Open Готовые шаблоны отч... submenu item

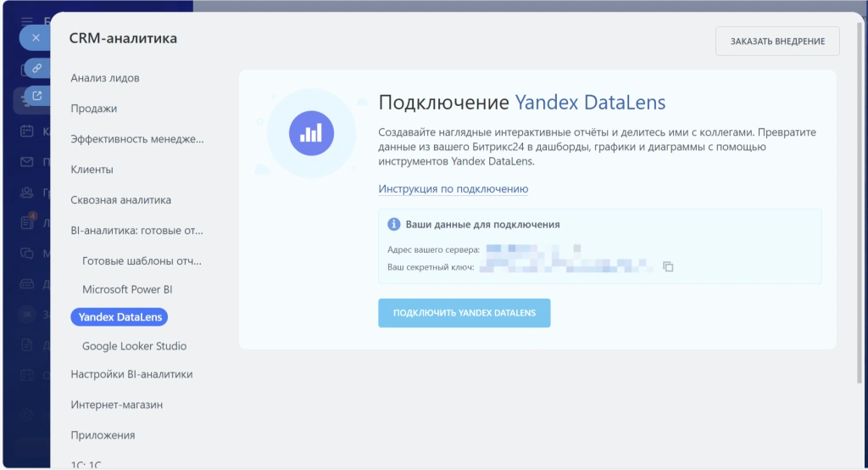(142, 261)
